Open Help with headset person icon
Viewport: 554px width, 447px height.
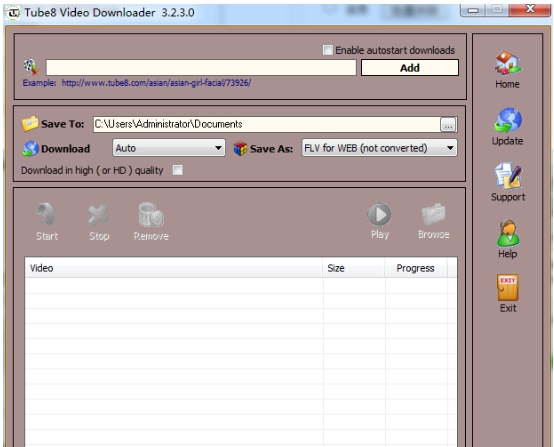[508, 233]
